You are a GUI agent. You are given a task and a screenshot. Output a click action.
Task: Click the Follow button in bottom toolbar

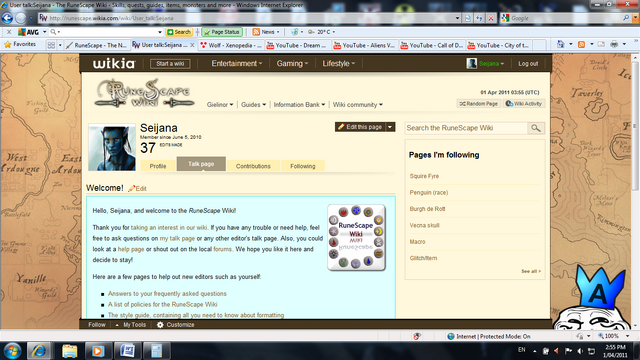[x=97, y=324]
